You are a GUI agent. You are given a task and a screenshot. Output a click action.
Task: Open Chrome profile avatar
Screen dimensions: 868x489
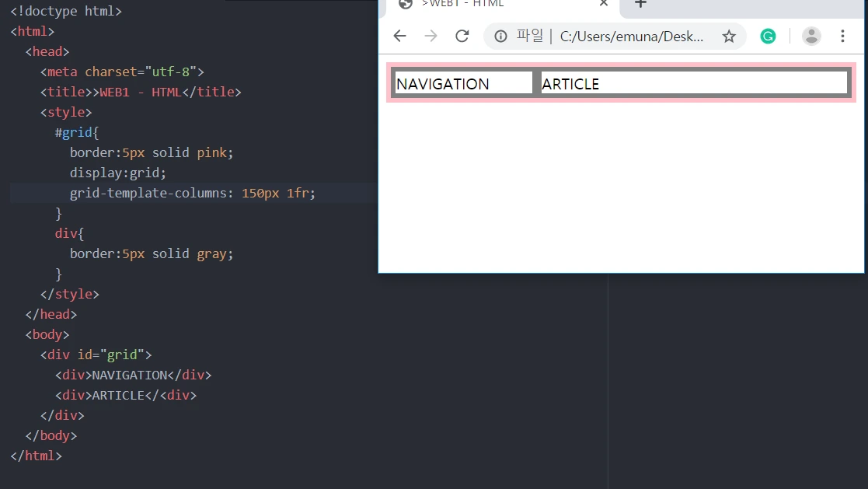(x=811, y=37)
